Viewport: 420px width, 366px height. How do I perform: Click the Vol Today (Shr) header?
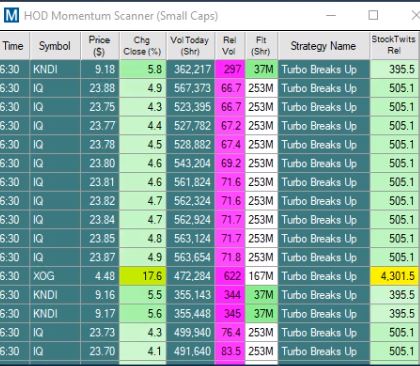click(x=190, y=46)
